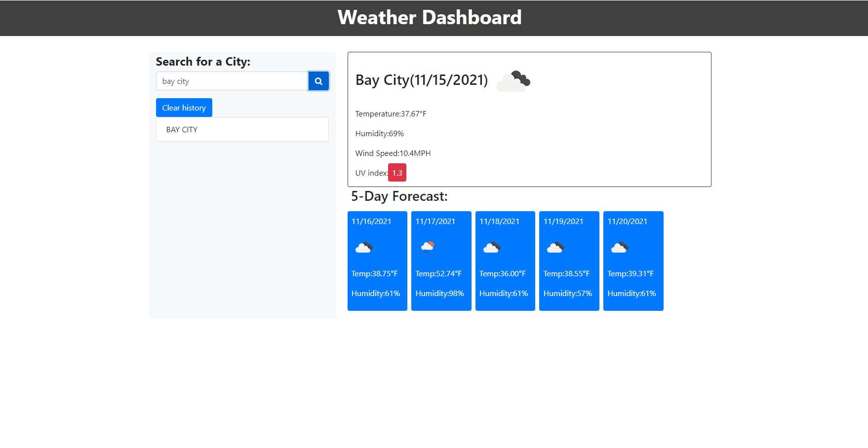Image resolution: width=868 pixels, height=448 pixels.
Task: Click inside the city search input field
Action: coord(231,81)
